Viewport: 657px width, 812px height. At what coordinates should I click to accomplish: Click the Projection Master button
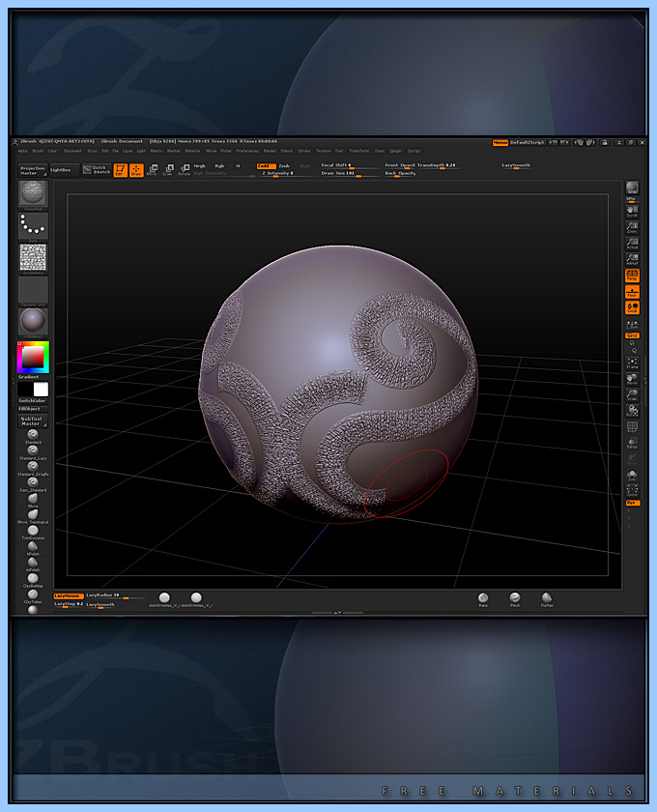point(33,170)
